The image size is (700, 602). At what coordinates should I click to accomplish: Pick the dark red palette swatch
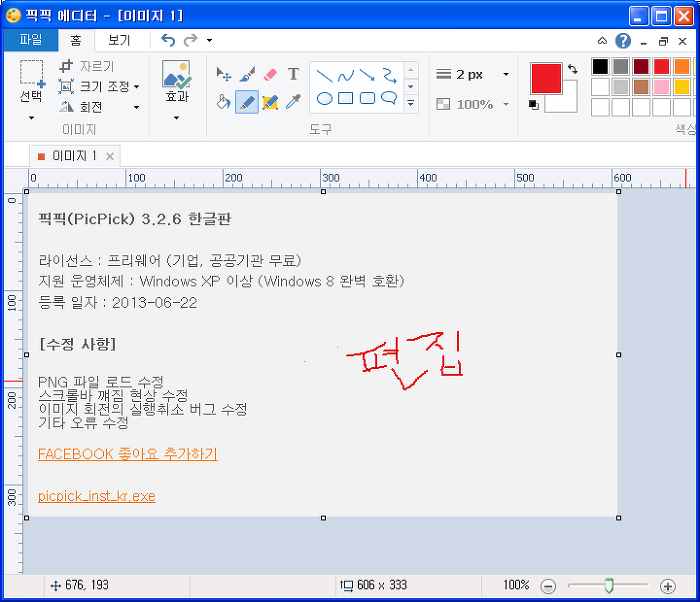[x=641, y=67]
